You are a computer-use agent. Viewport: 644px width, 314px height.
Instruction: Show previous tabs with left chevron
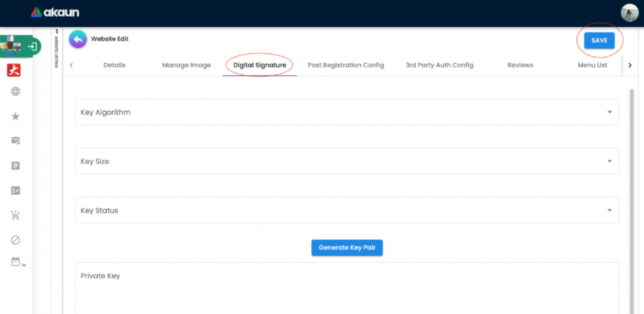(x=72, y=65)
